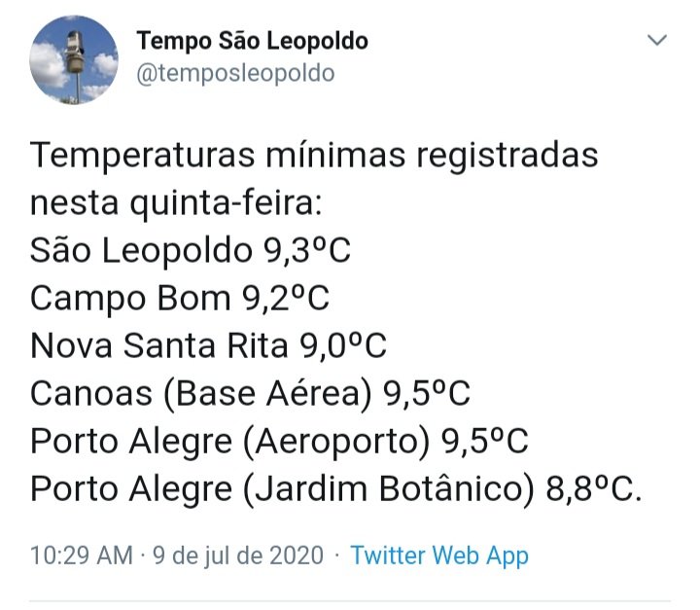Click the 9,5°C value beside Aeroporto
Viewport: 700px width, 610px height.
tap(485, 441)
